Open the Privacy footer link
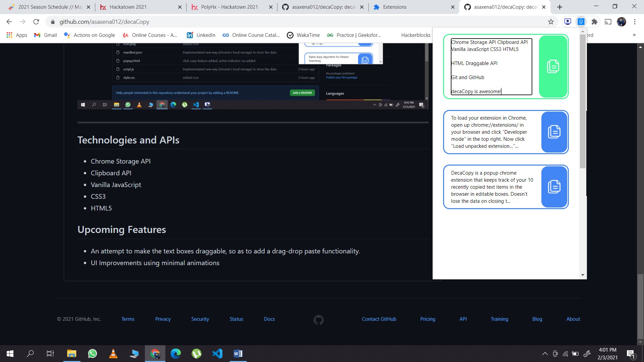This screenshot has height=362, width=644. tap(163, 319)
